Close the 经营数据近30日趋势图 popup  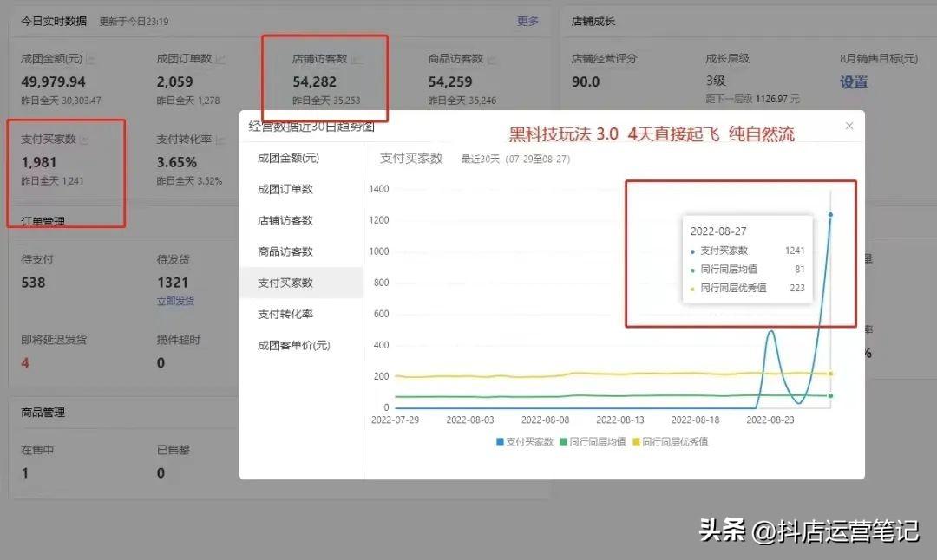tap(849, 126)
